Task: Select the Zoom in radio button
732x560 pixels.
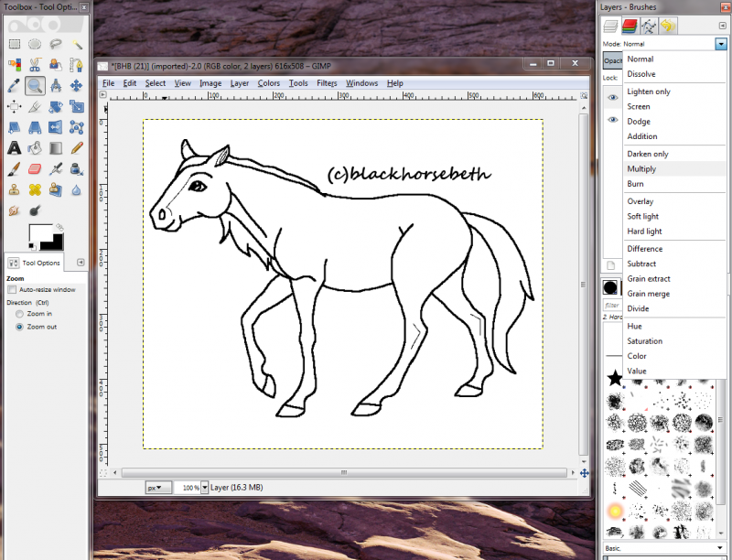Action: tap(19, 314)
